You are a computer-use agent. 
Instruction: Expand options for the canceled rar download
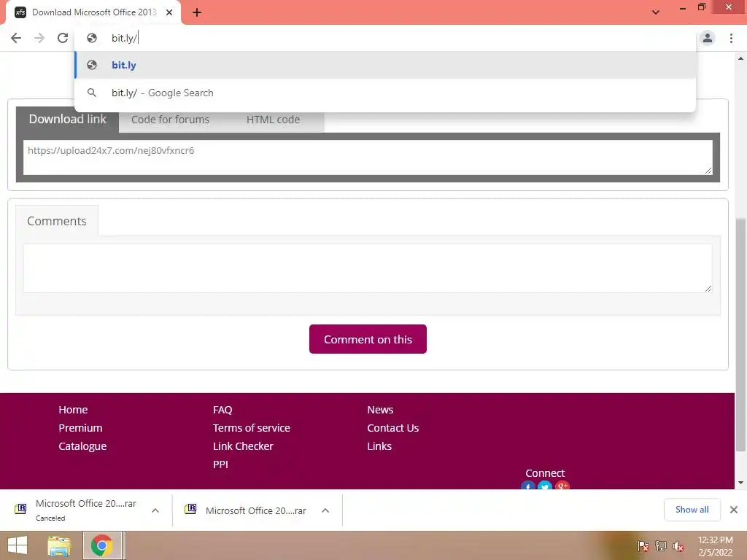coord(155,510)
